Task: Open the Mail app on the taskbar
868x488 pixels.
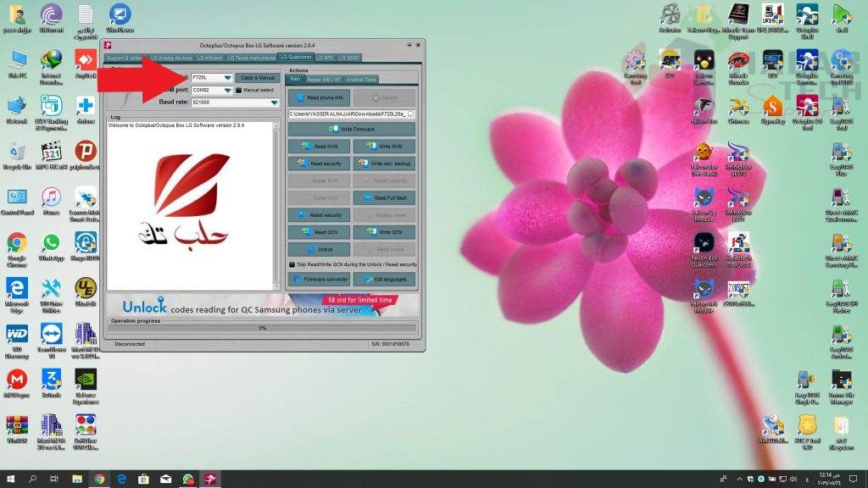Action: [165, 479]
